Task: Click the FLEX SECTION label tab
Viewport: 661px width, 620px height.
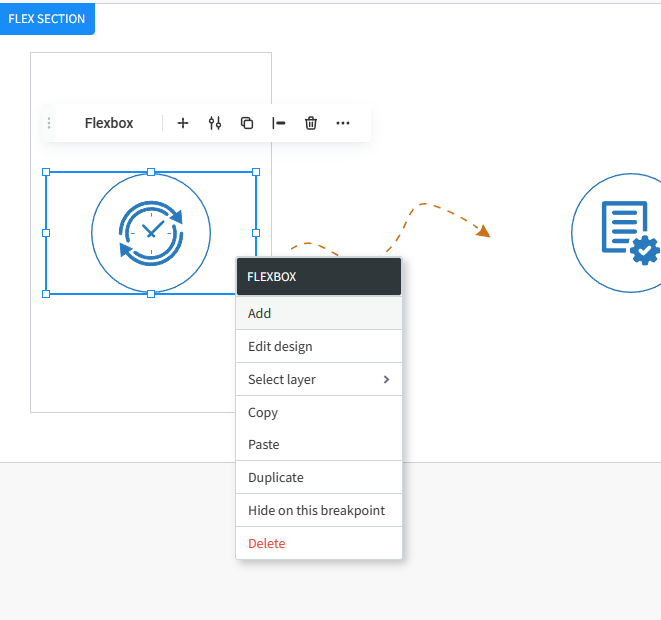Action: click(47, 19)
